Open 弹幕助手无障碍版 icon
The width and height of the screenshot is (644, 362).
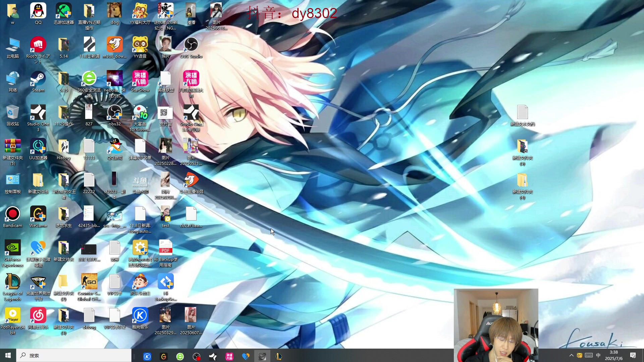coord(38,248)
